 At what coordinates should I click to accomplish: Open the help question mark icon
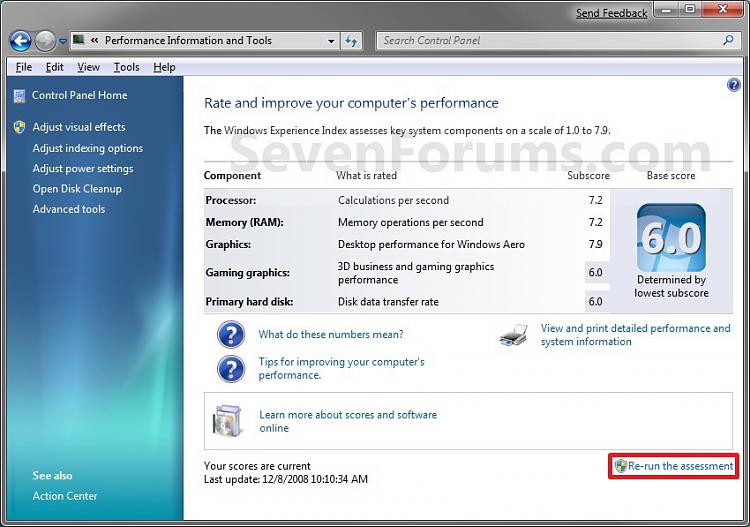point(733,85)
